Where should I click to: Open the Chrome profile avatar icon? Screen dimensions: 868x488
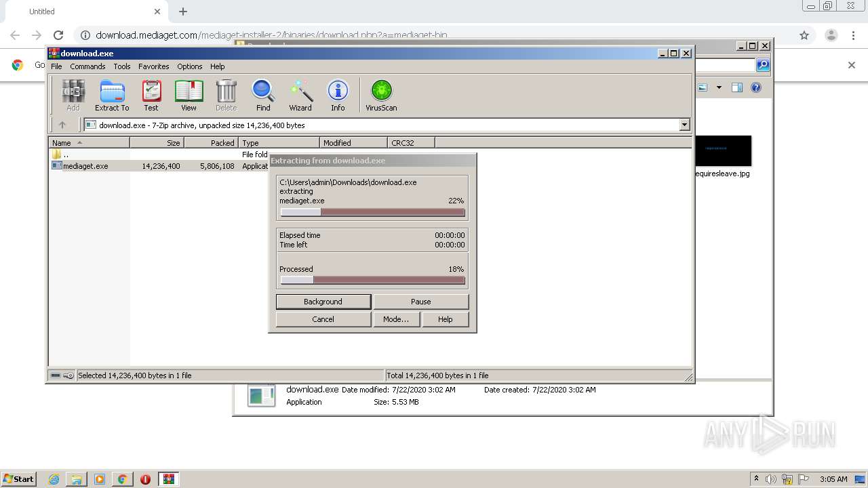(831, 35)
